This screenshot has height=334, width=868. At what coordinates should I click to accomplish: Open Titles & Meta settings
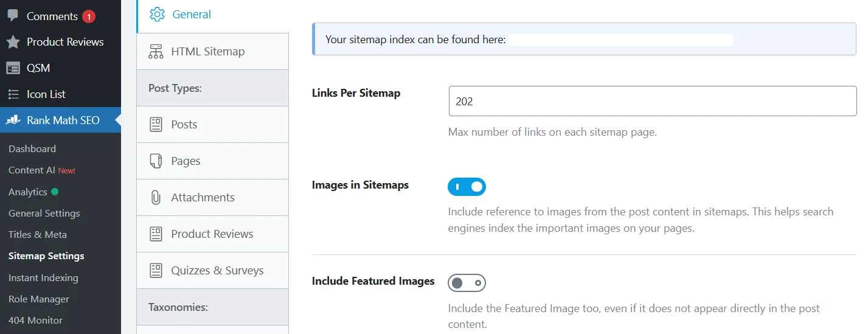click(38, 235)
